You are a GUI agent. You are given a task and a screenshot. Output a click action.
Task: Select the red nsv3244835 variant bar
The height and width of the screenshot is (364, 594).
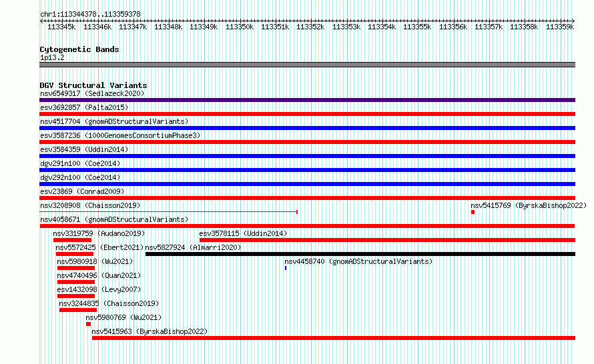coord(78,310)
